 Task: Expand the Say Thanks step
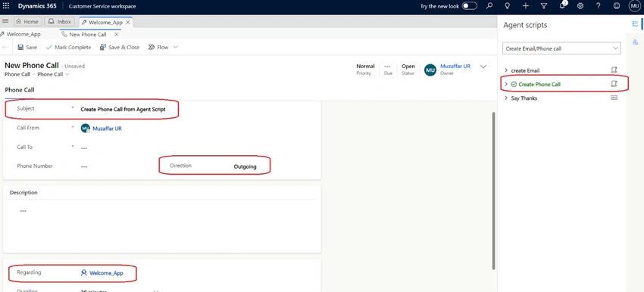click(506, 98)
